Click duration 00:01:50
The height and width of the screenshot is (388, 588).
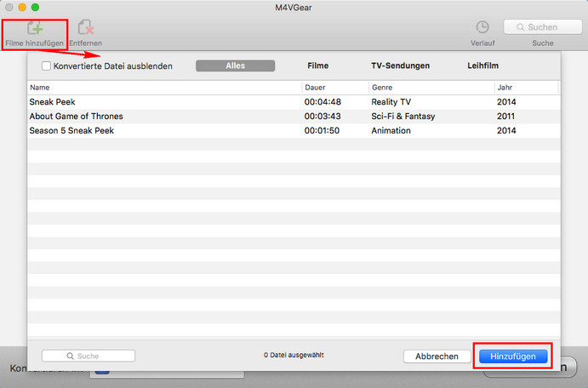click(322, 130)
